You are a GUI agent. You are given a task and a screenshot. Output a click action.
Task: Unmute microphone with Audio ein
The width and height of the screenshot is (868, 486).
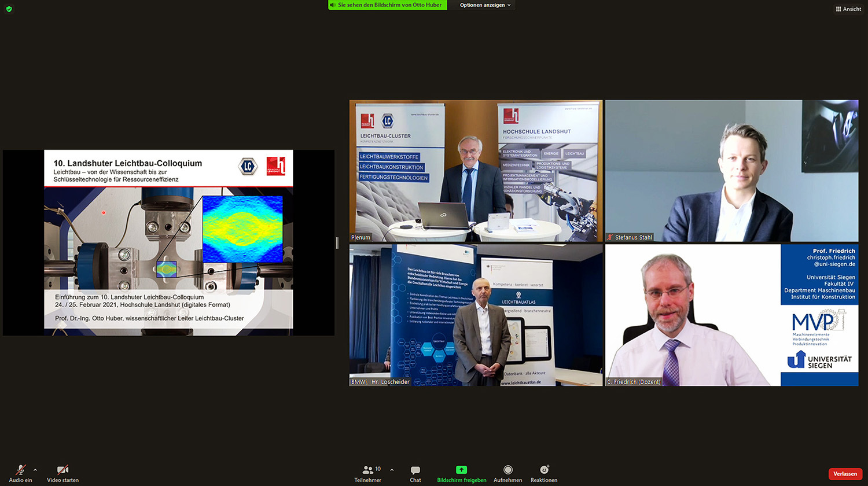(20, 470)
